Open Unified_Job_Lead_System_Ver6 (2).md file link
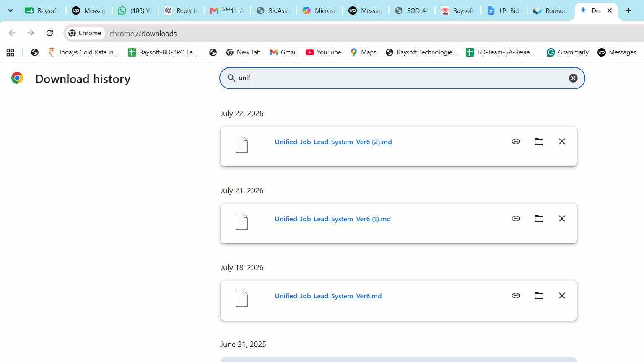The width and height of the screenshot is (644, 362). (333, 142)
